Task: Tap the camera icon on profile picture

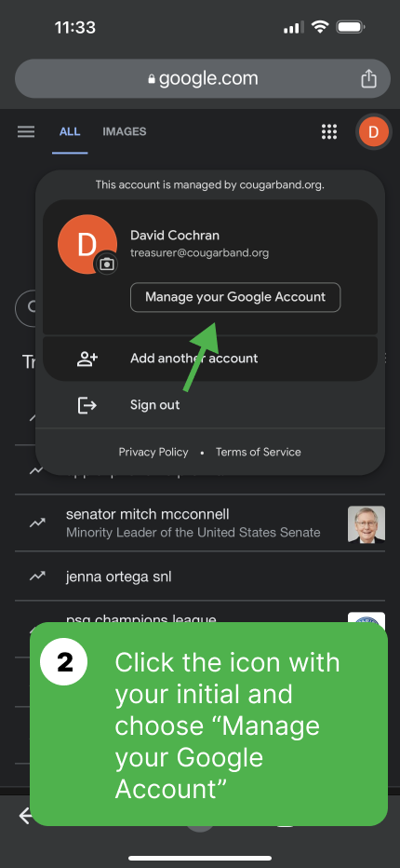Action: tap(107, 264)
